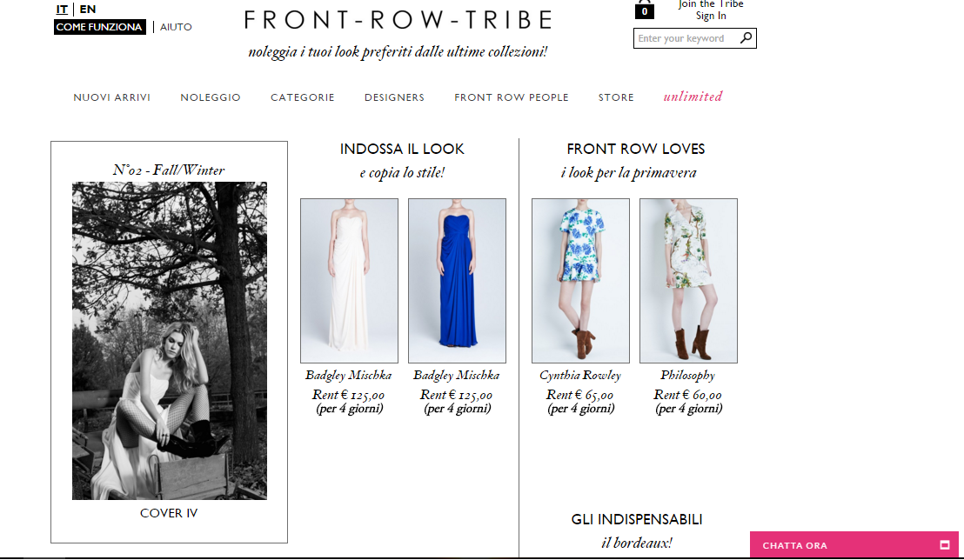
Task: Open the Aiuto help link
Action: [176, 27]
